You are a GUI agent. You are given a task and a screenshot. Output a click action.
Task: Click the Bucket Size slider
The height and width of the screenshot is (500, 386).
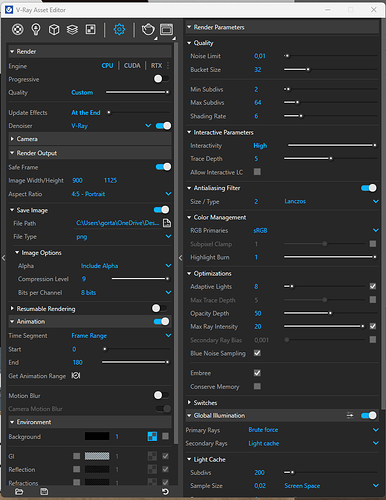[330, 69]
